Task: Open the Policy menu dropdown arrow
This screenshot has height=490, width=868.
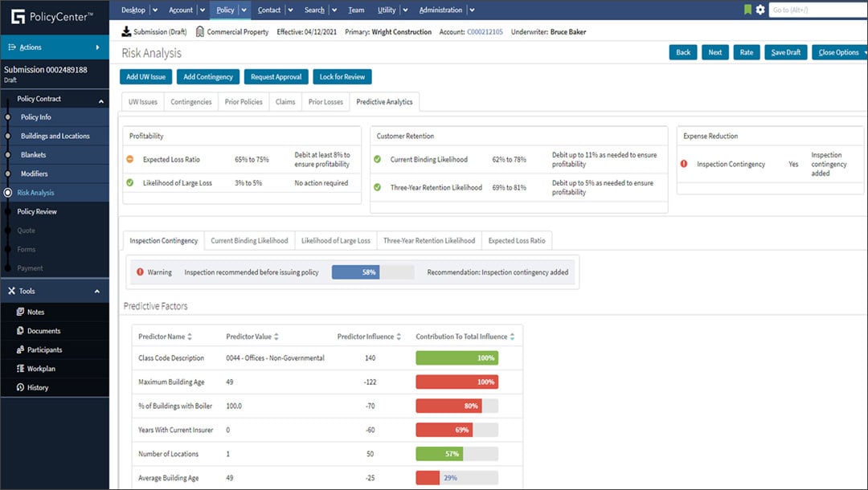Action: pos(244,10)
